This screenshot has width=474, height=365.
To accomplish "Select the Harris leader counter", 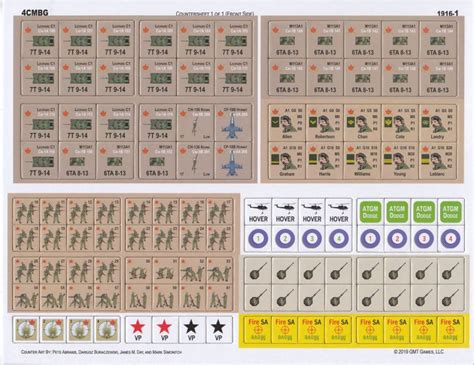I will 325,160.
